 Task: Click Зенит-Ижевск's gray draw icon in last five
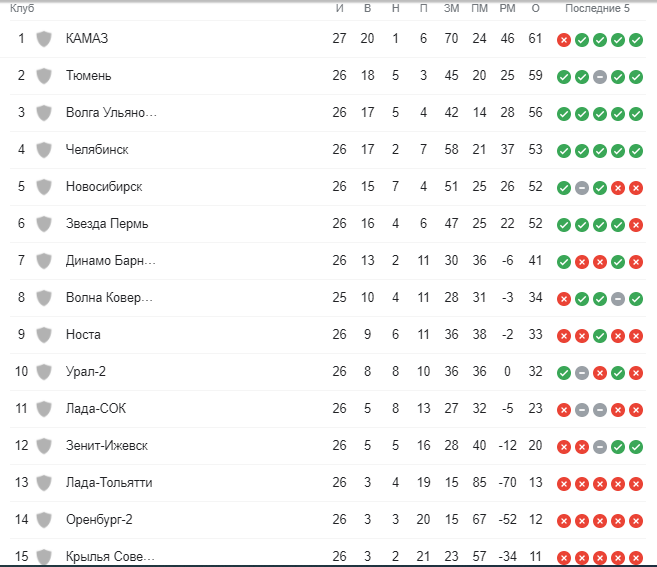click(599, 446)
